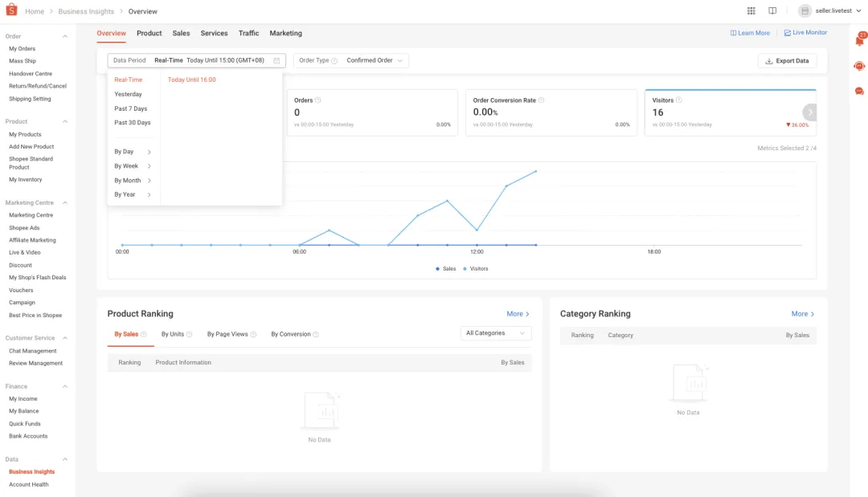Toggle the Sales series in chart legend
The image size is (868, 497).
pyautogui.click(x=446, y=269)
